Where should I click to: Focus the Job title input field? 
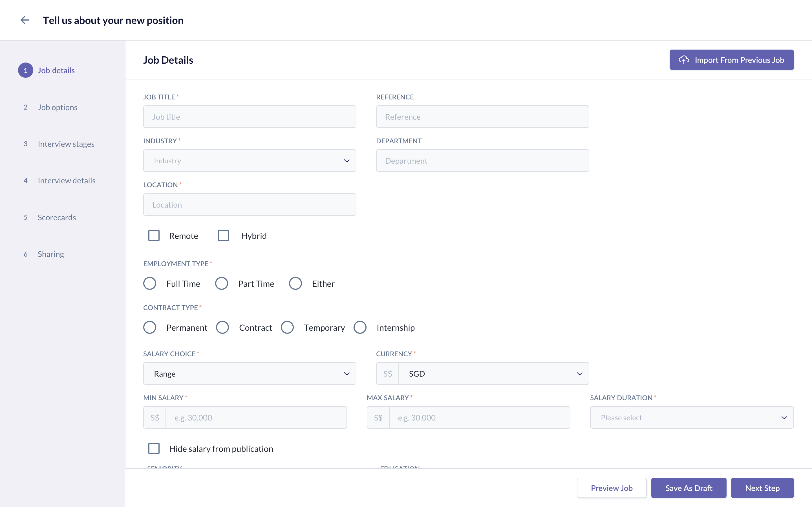(x=249, y=117)
